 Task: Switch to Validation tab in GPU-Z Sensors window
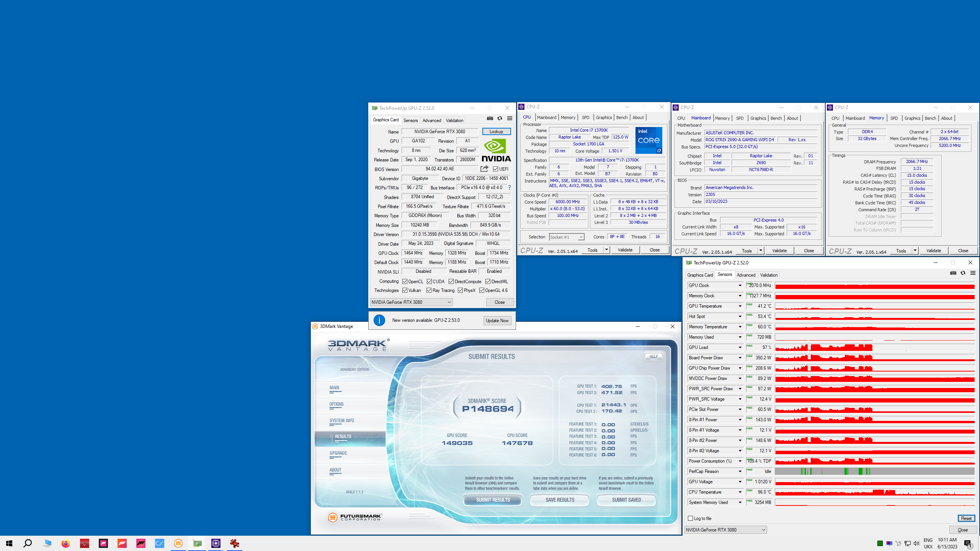coord(769,275)
